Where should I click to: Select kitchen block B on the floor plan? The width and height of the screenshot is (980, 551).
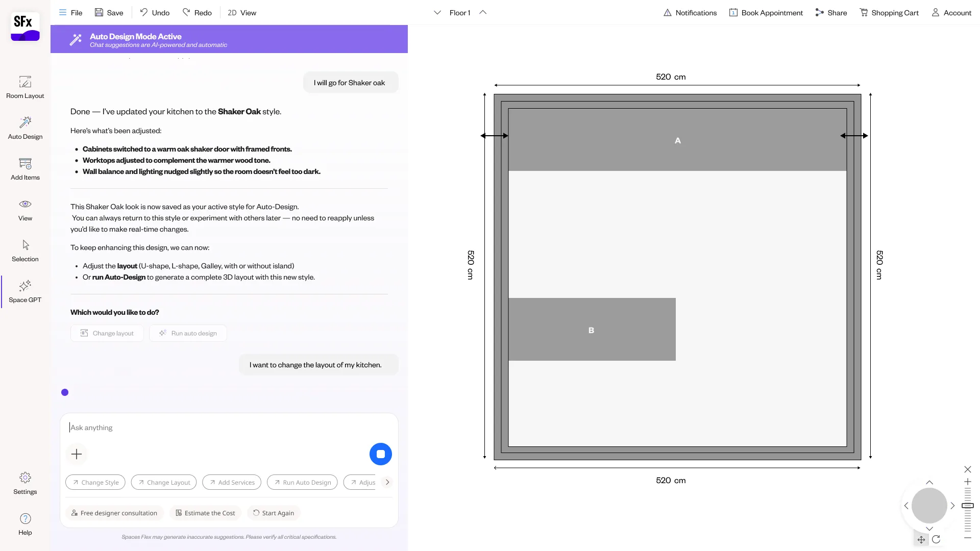592,330
